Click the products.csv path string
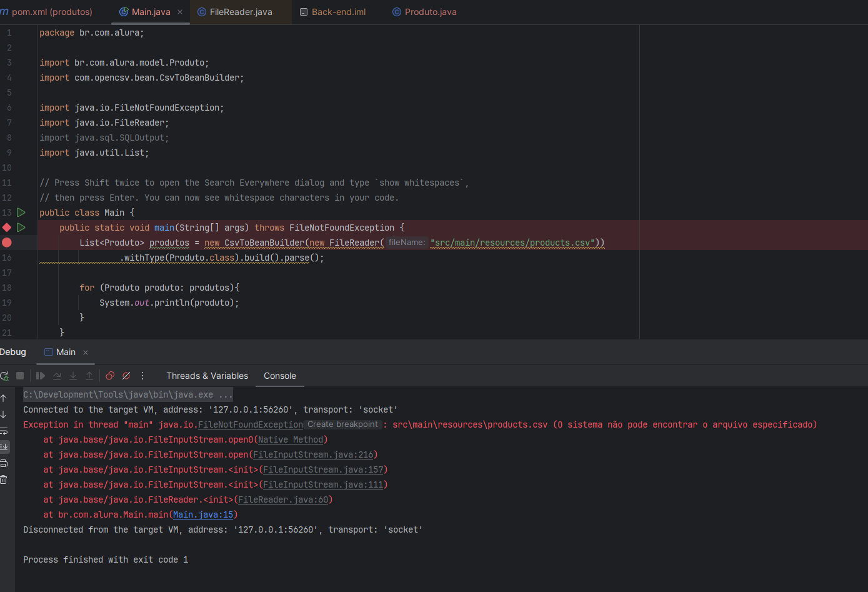Viewport: 868px width, 592px height. [x=512, y=243]
